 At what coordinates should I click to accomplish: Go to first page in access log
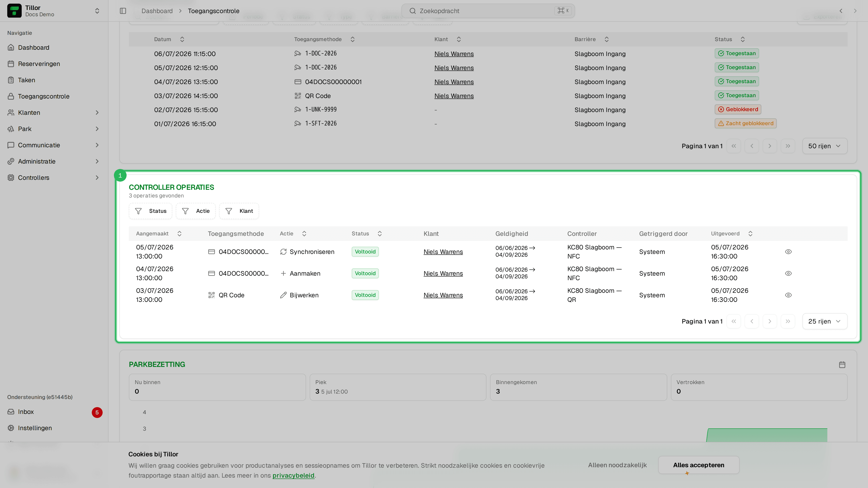[734, 146]
